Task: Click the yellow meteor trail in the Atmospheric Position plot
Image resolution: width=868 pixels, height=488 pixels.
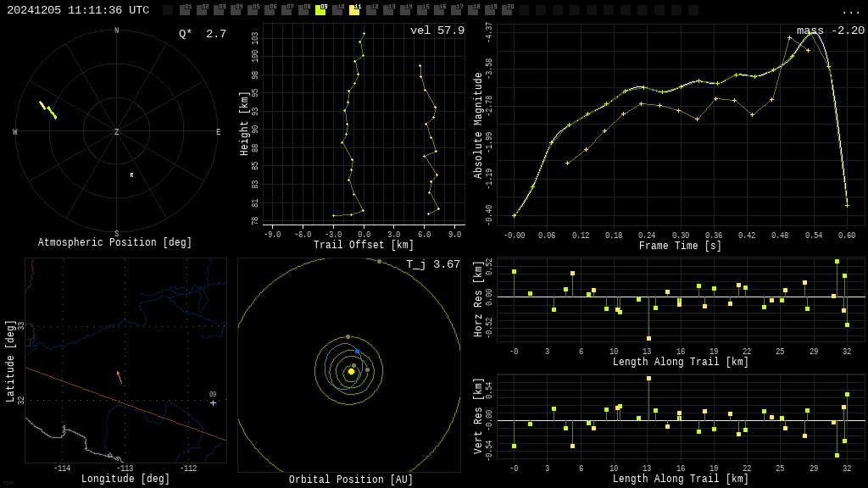Action: (48, 110)
